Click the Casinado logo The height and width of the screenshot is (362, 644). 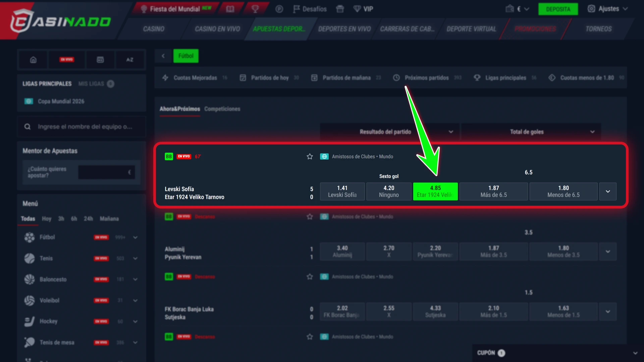[x=60, y=21]
